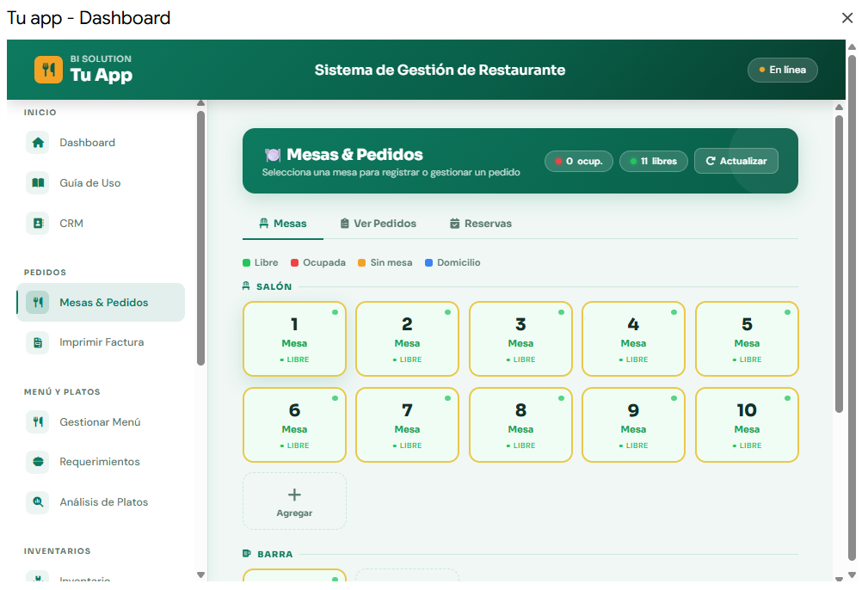Click the Actualizar button
This screenshot has height=590, width=868.
736,161
